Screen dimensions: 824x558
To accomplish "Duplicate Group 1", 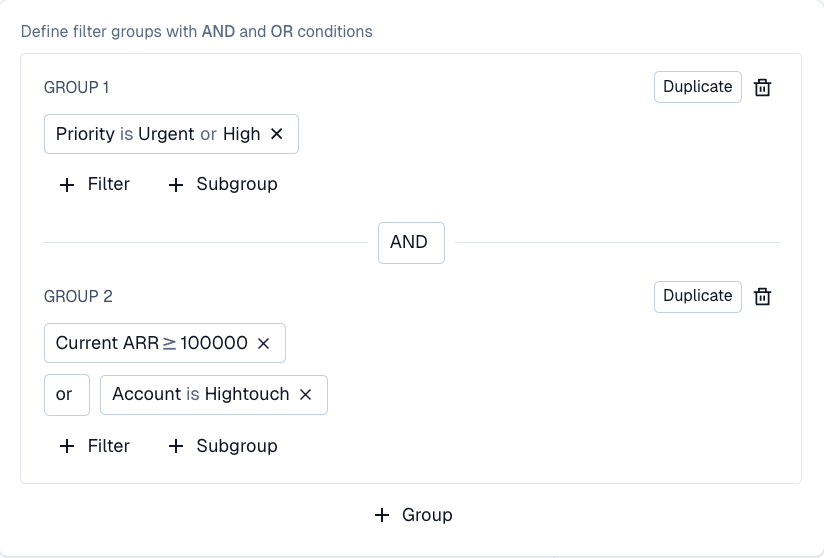I will (x=697, y=87).
